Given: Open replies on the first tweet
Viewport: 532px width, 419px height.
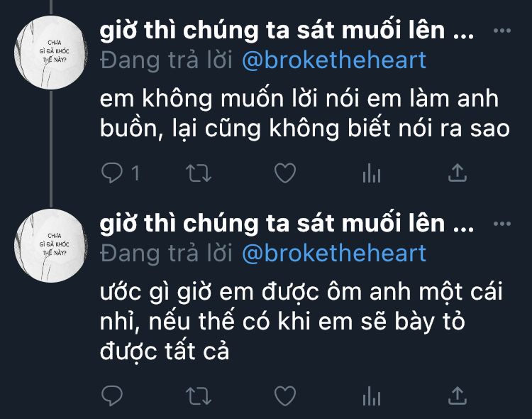Looking at the screenshot, I should coord(120,173).
